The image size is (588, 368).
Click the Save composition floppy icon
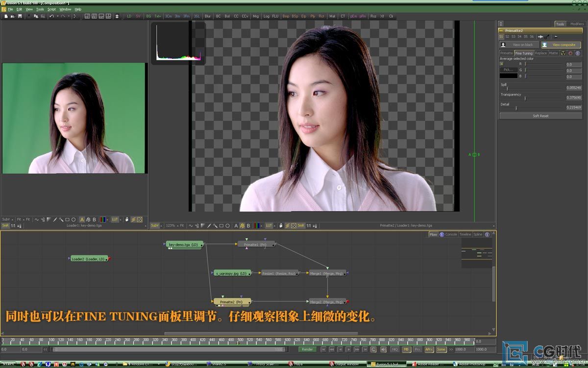pos(20,16)
